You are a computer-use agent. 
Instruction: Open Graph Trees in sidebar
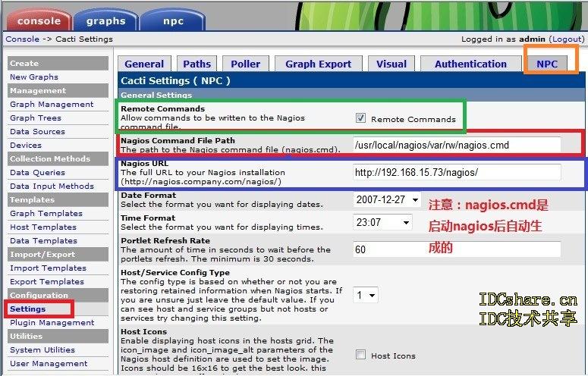[x=36, y=117]
